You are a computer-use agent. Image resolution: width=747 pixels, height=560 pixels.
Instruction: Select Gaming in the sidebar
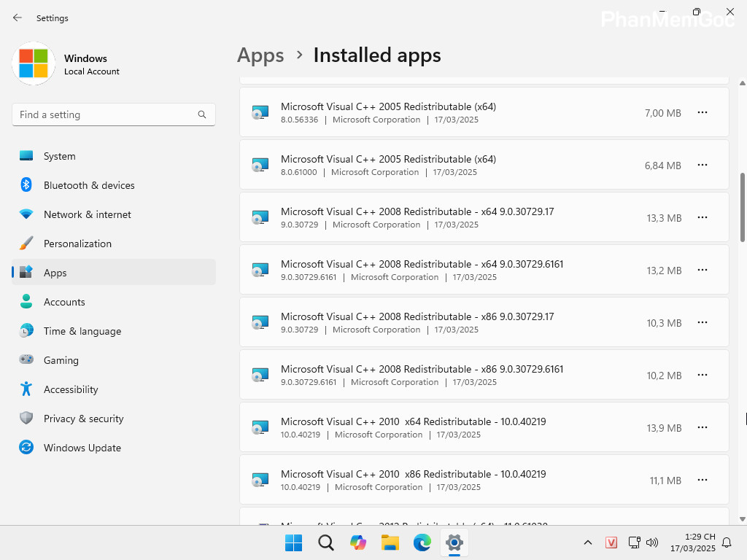point(61,360)
